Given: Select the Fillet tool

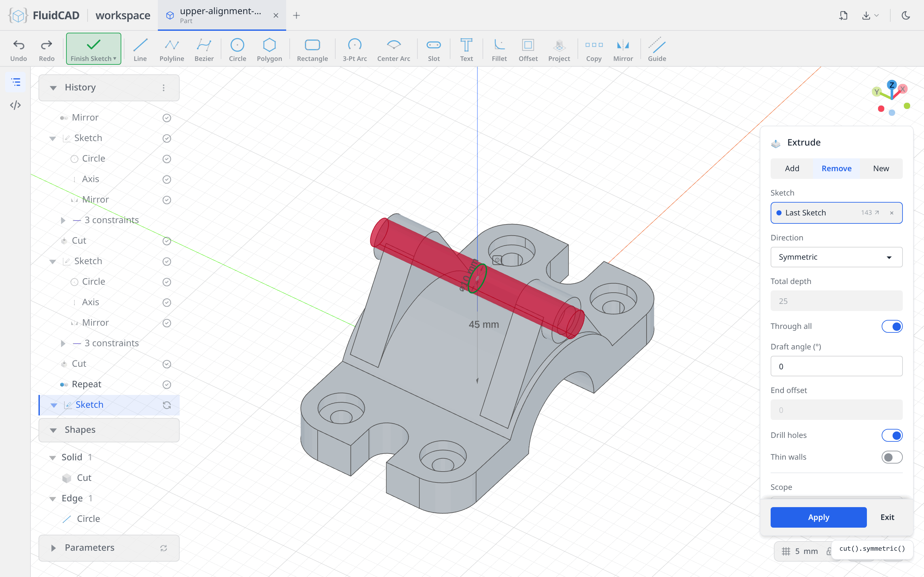Looking at the screenshot, I should (499, 49).
